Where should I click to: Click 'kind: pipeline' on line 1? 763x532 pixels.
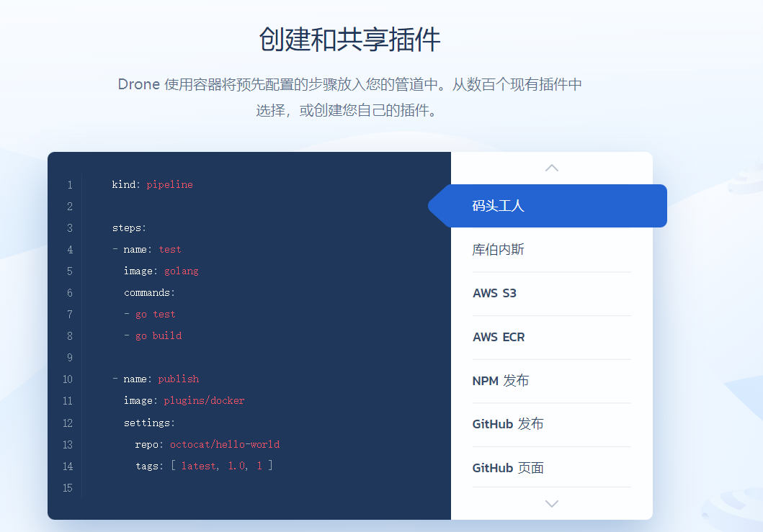click(x=152, y=185)
